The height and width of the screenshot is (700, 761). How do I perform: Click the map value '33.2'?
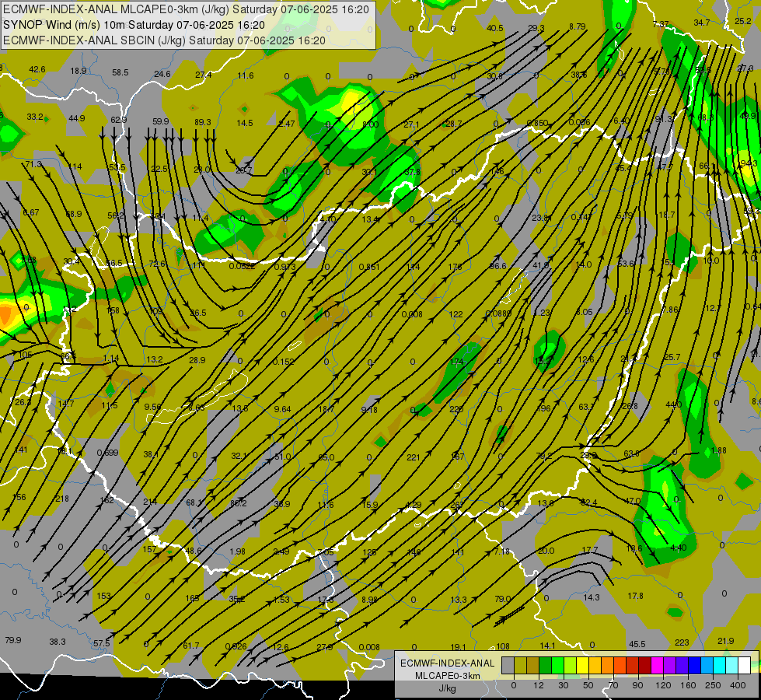point(35,117)
